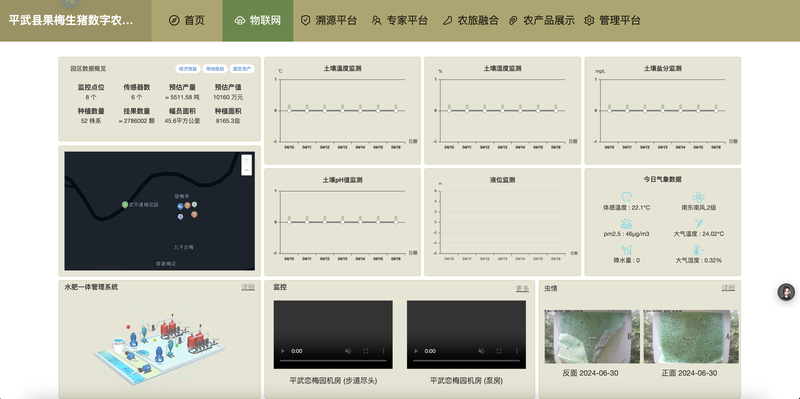800x399 pixels.
Task: Open more options on 步道尽头 video
Action: pyautogui.click(x=384, y=351)
